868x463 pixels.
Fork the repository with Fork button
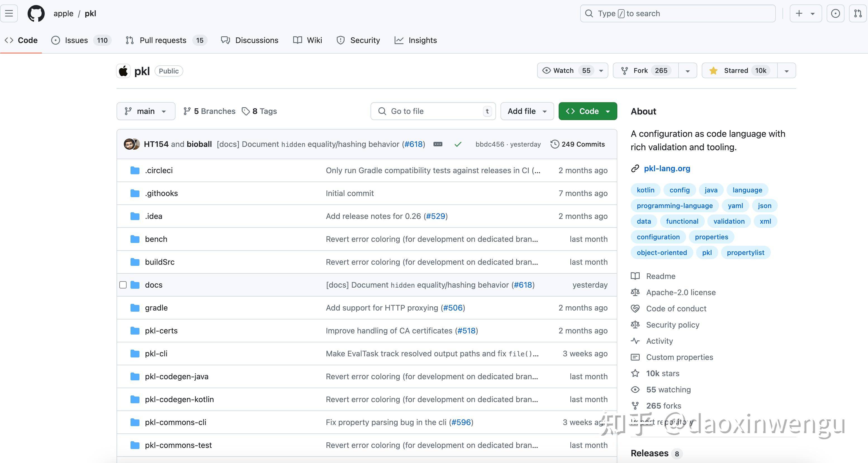[646, 70]
